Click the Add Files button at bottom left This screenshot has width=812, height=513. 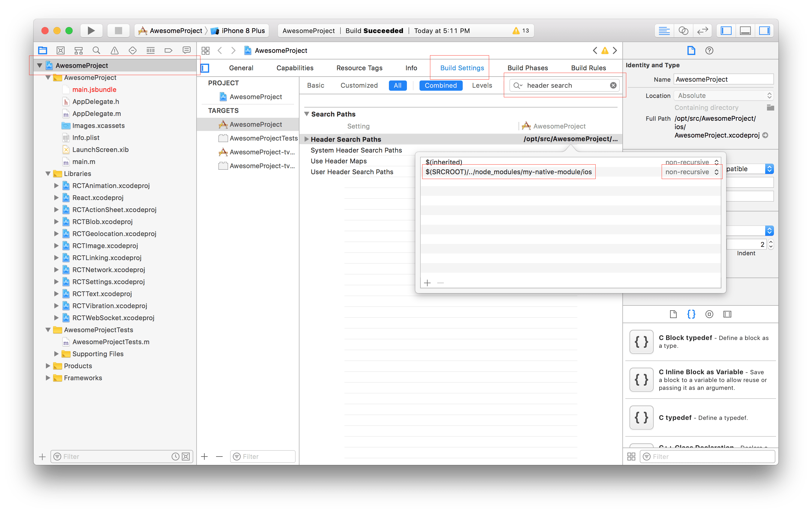tap(43, 456)
